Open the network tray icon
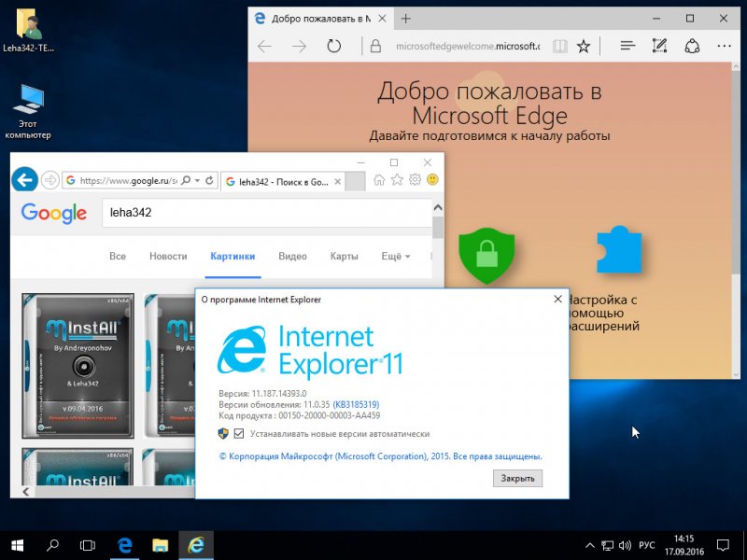 607,546
